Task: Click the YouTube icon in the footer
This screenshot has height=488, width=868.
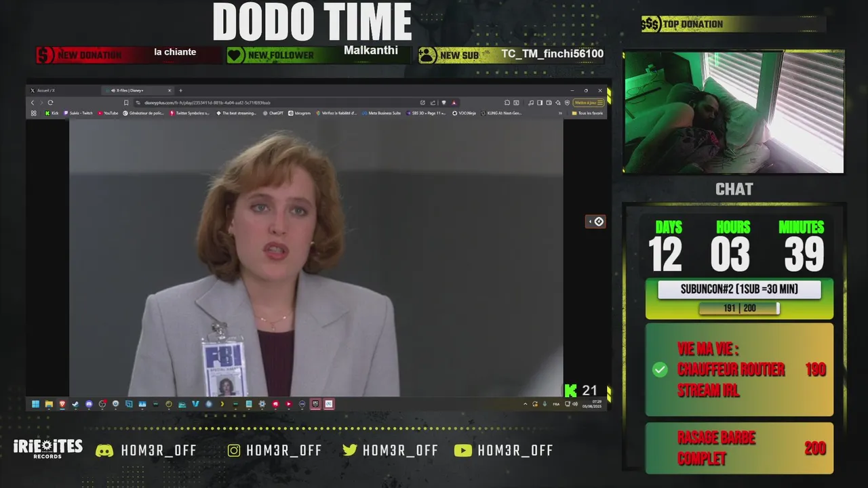Action: pos(462,451)
